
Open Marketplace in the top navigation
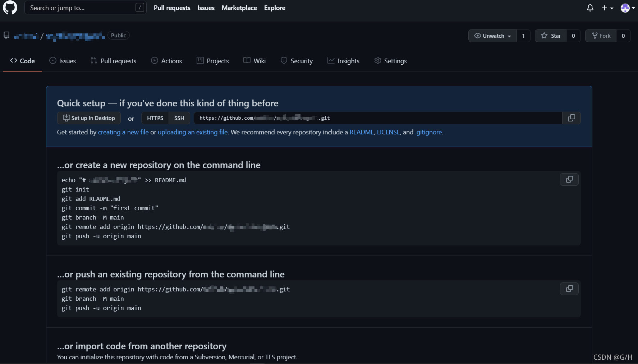tap(239, 8)
